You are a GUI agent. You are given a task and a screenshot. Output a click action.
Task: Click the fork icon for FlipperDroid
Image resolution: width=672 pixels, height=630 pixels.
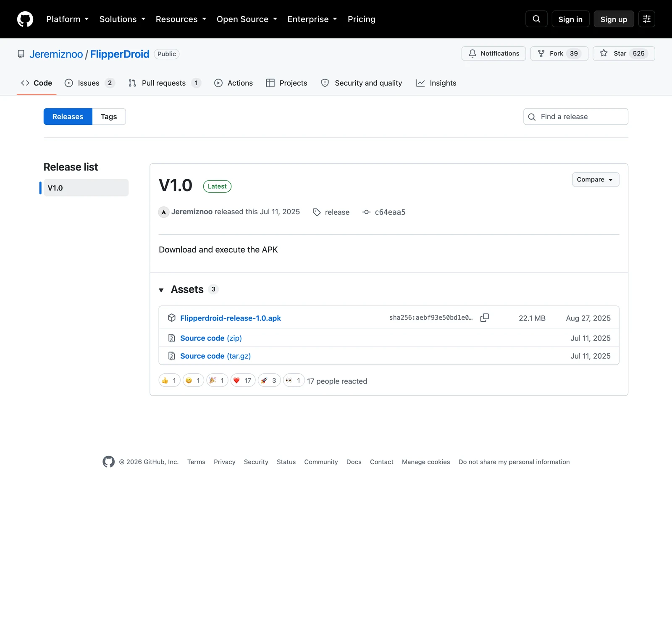[541, 53]
